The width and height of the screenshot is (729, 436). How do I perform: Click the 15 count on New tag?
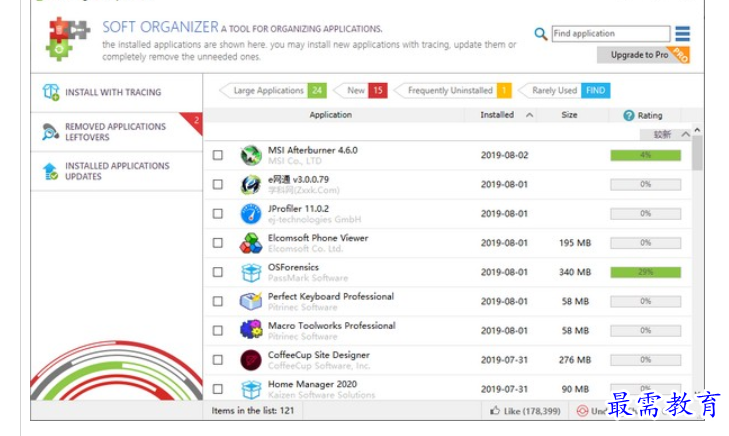click(x=378, y=91)
